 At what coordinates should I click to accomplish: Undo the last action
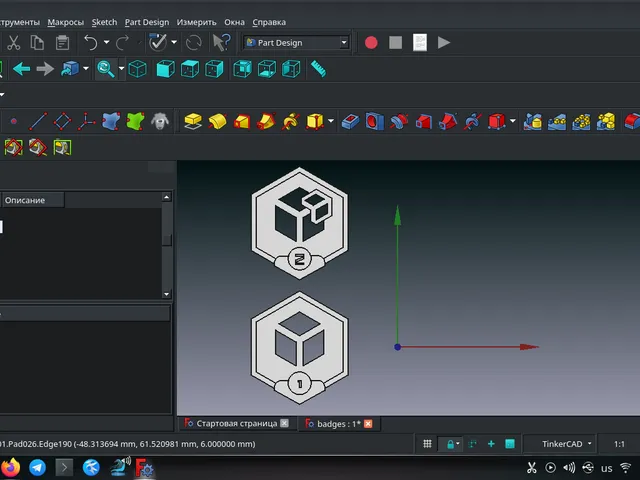pos(91,42)
